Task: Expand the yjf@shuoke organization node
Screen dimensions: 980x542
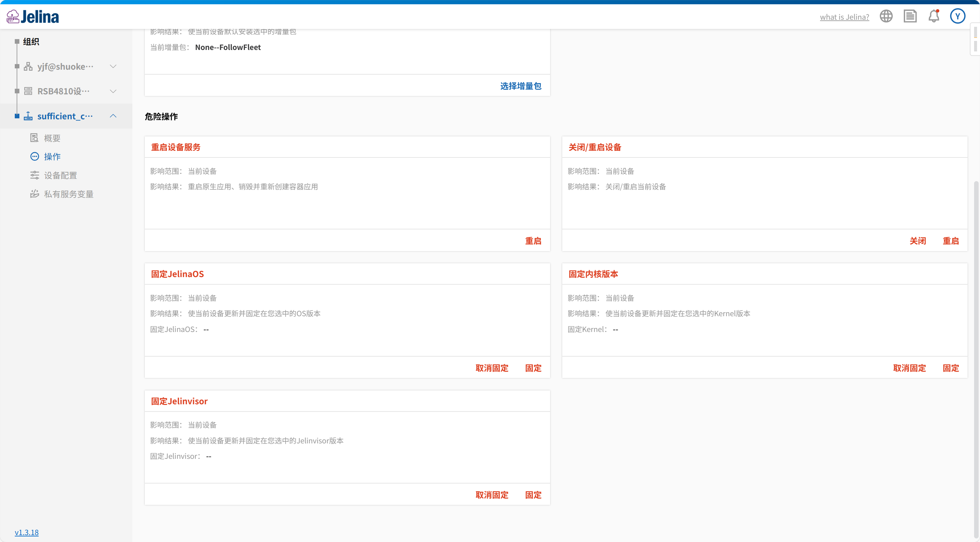Action: pos(113,67)
